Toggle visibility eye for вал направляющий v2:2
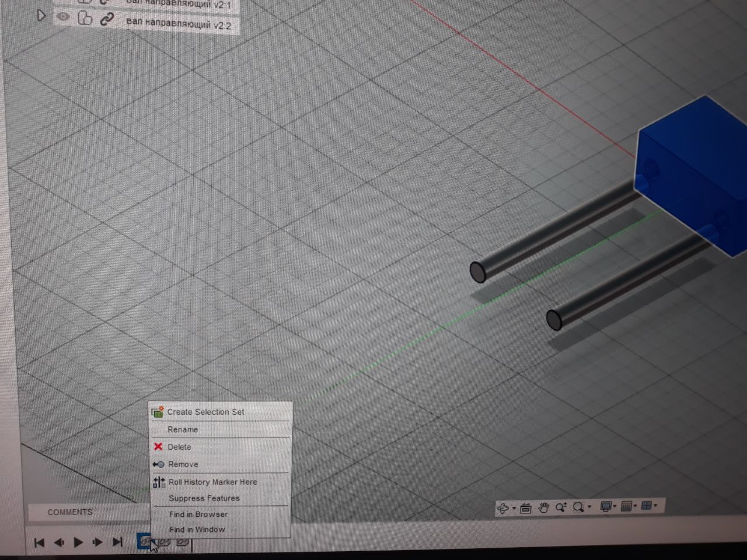Viewport: 747px width, 560px height. click(63, 16)
